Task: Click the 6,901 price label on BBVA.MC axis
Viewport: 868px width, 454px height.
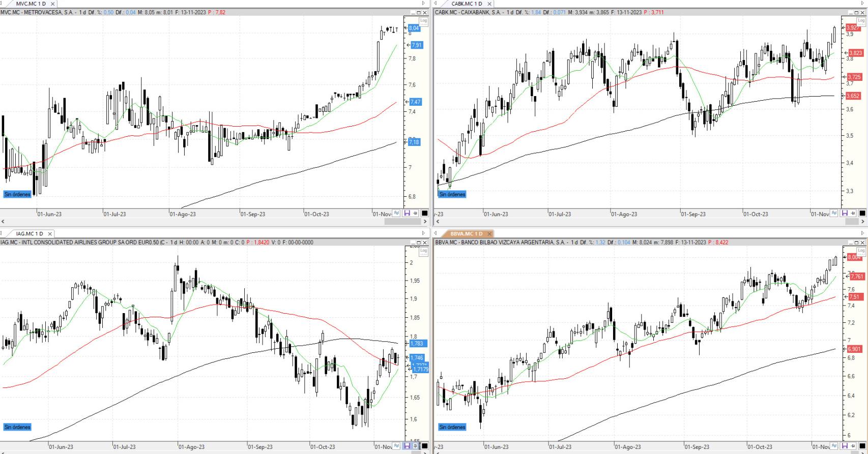Action: pos(854,349)
